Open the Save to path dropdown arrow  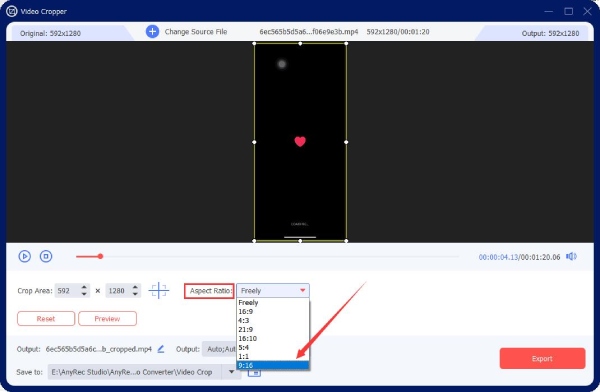(231, 372)
